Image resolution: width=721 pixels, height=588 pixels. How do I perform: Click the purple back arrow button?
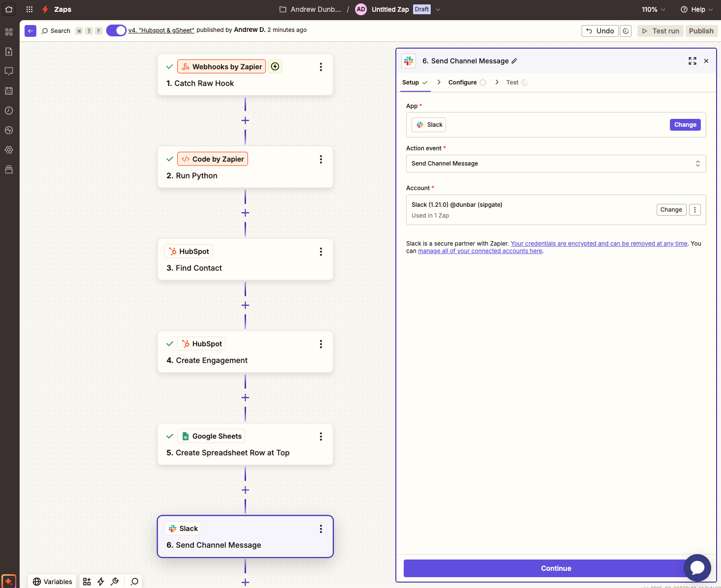[x=30, y=30]
